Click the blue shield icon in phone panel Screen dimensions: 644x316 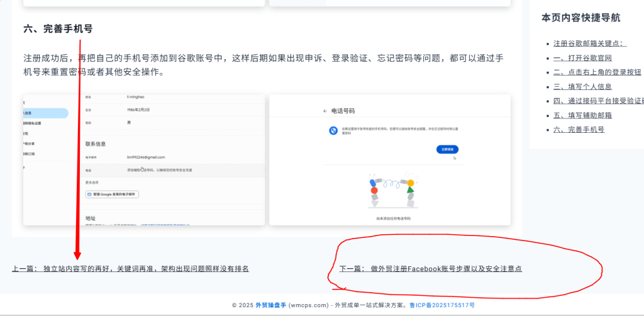click(333, 130)
